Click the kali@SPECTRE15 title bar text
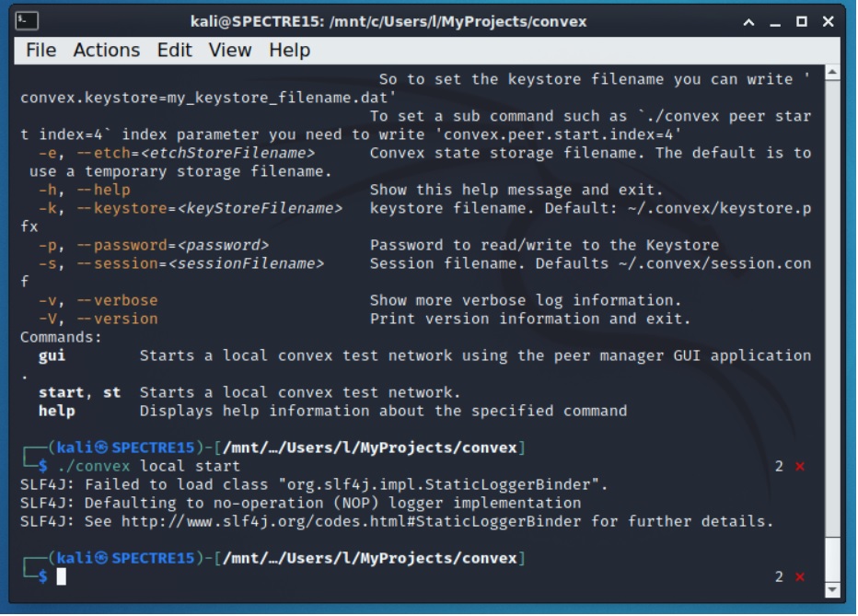This screenshot has width=858, height=616. 388,20
